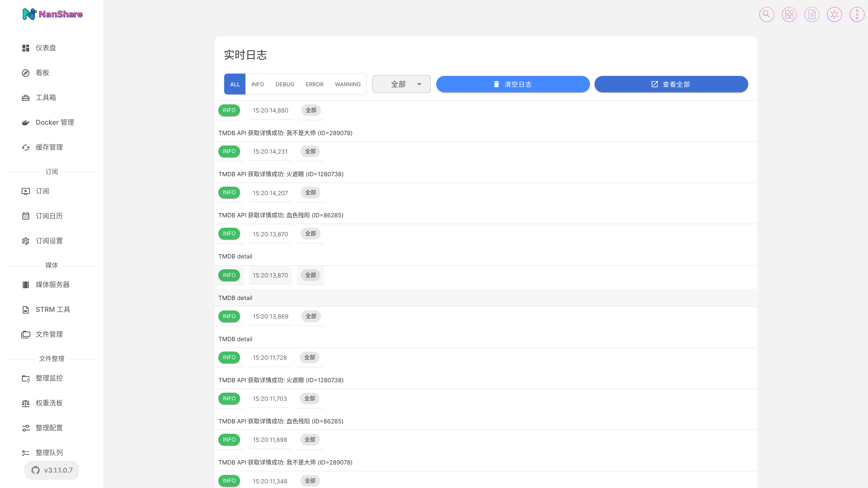Screen dimensions: 868x488
Task: Open the document log icon
Action: [812, 14]
